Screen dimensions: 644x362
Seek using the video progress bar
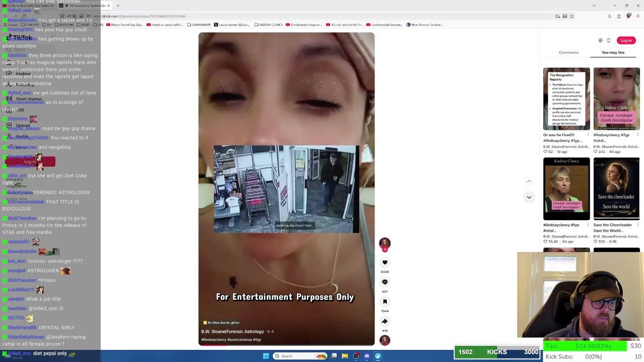(x=286, y=345)
